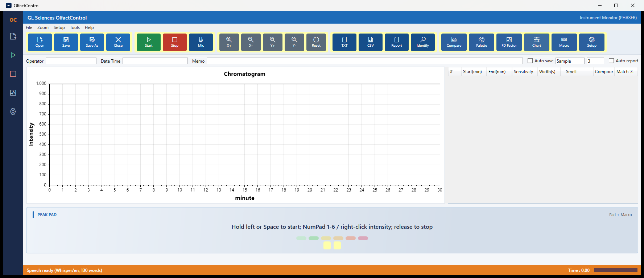The height and width of the screenshot is (278, 644).
Task: Click the Operator input field
Action: pos(71,61)
